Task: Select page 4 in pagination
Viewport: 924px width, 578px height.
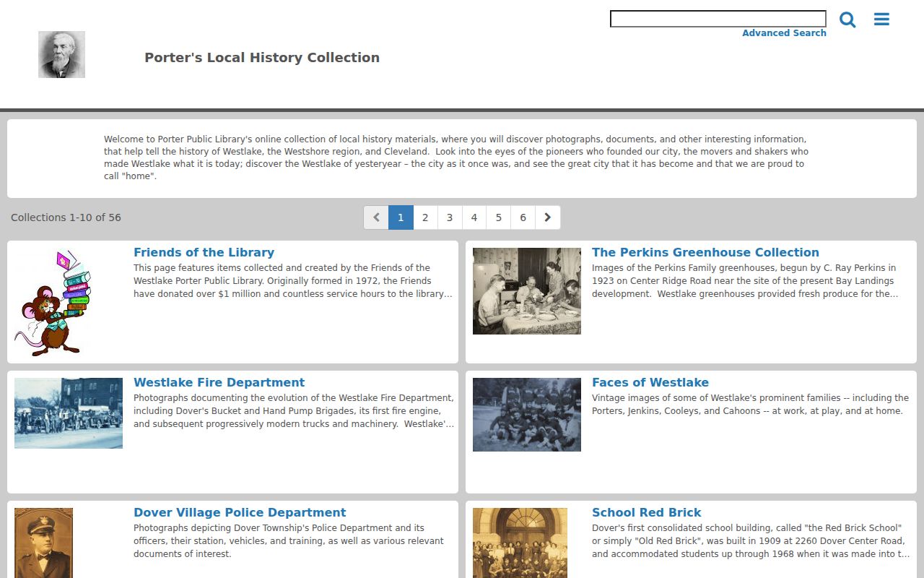Action: click(474, 217)
